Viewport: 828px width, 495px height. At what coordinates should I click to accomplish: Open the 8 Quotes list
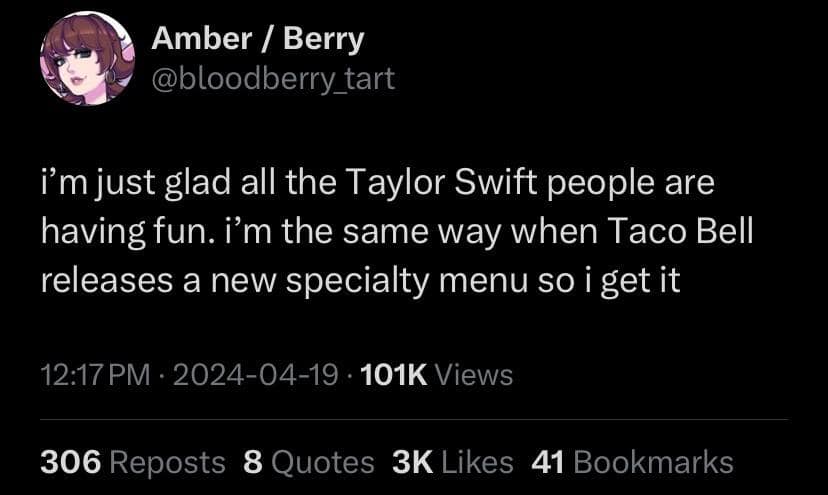(308, 461)
